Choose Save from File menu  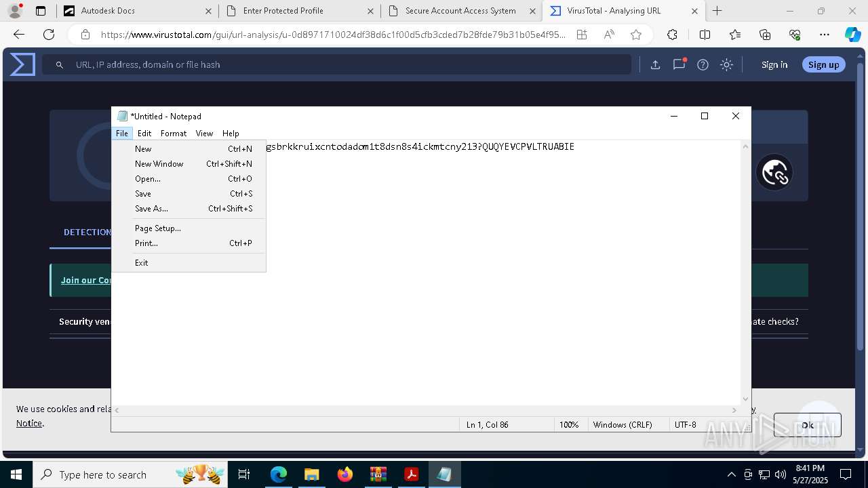point(189,194)
